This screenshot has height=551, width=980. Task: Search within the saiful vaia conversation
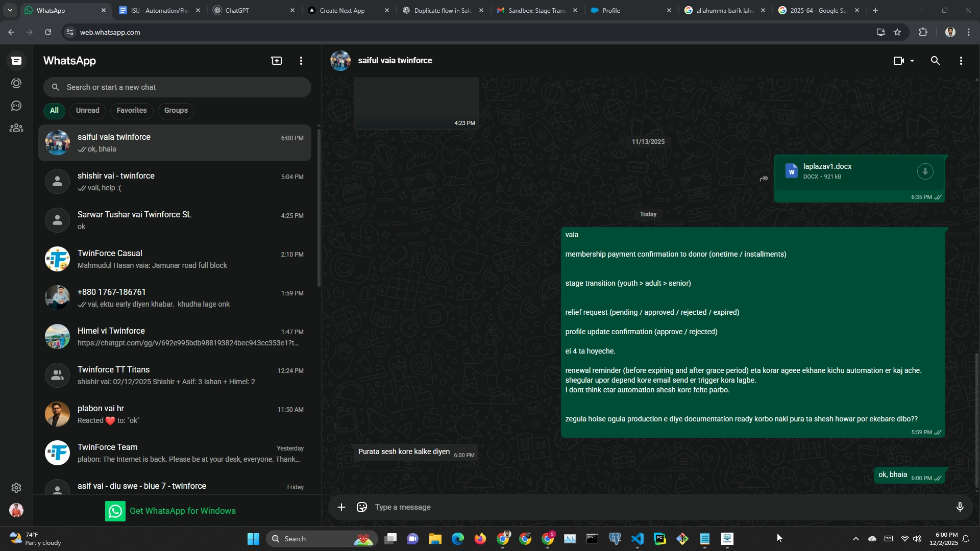point(935,61)
